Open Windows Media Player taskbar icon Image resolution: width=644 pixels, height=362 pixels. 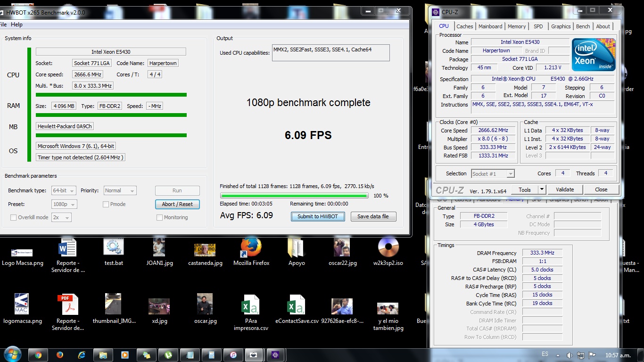coord(125,355)
